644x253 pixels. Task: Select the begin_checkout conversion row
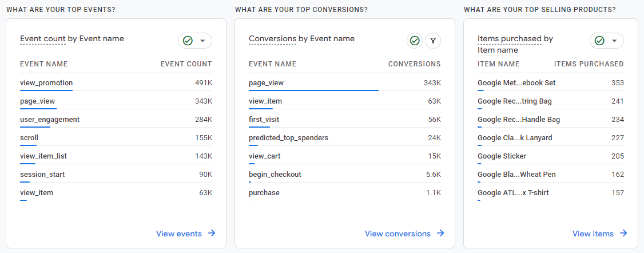tap(275, 175)
